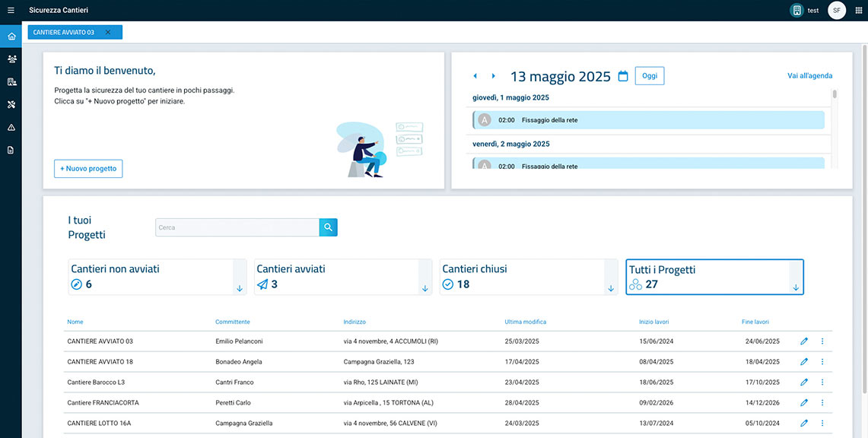Select the Cantiere Barocco L3 project name

pos(97,382)
